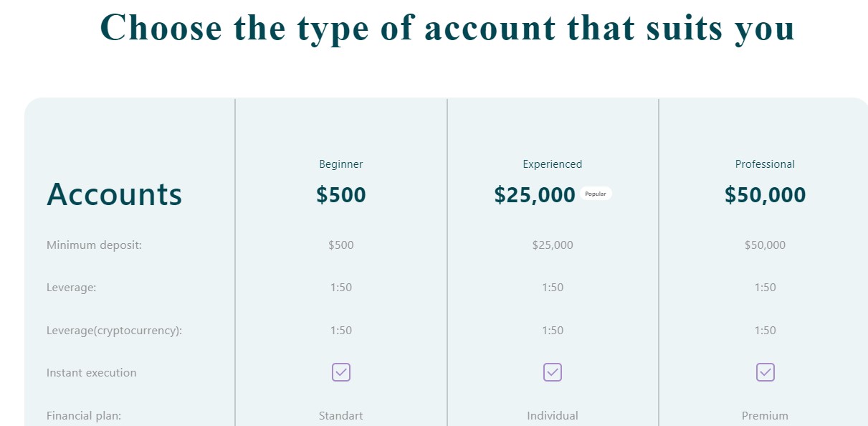Click the Accounts heading
This screenshot has width=868, height=426.
click(115, 194)
